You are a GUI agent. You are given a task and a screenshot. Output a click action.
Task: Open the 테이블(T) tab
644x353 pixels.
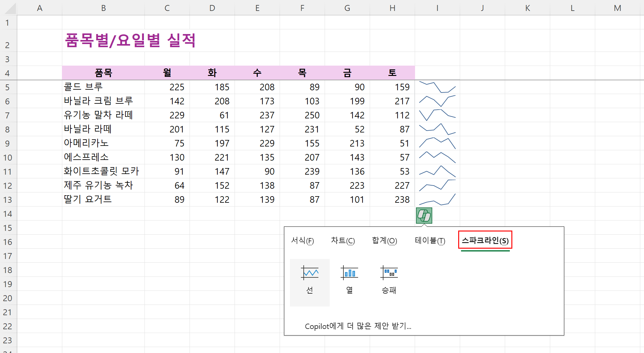tap(430, 241)
